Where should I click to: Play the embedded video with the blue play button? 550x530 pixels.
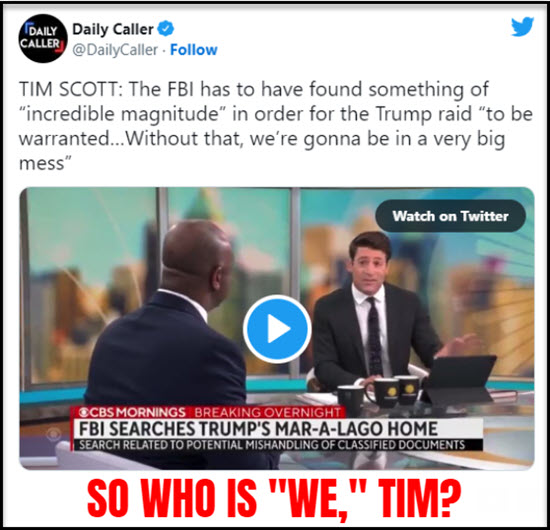point(277,329)
